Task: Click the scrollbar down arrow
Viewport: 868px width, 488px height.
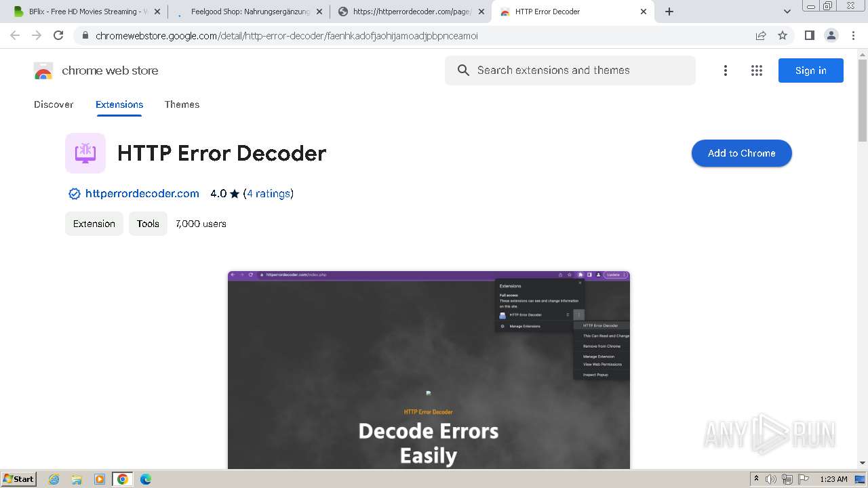Action: [863, 464]
